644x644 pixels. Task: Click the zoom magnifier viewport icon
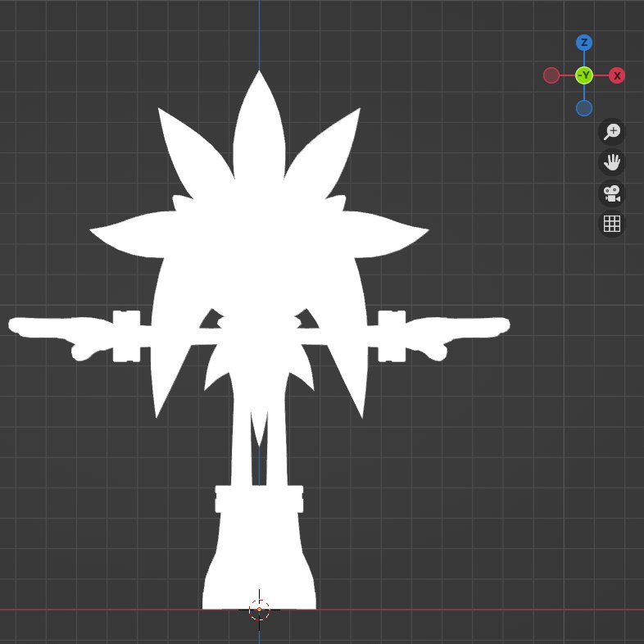point(611,132)
